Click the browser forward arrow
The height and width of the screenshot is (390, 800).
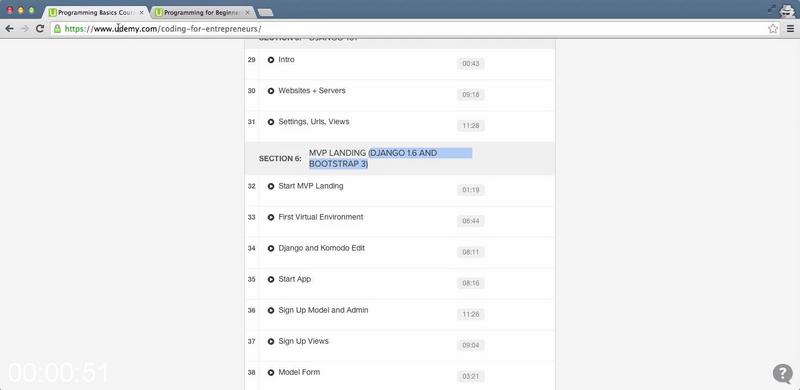24,29
